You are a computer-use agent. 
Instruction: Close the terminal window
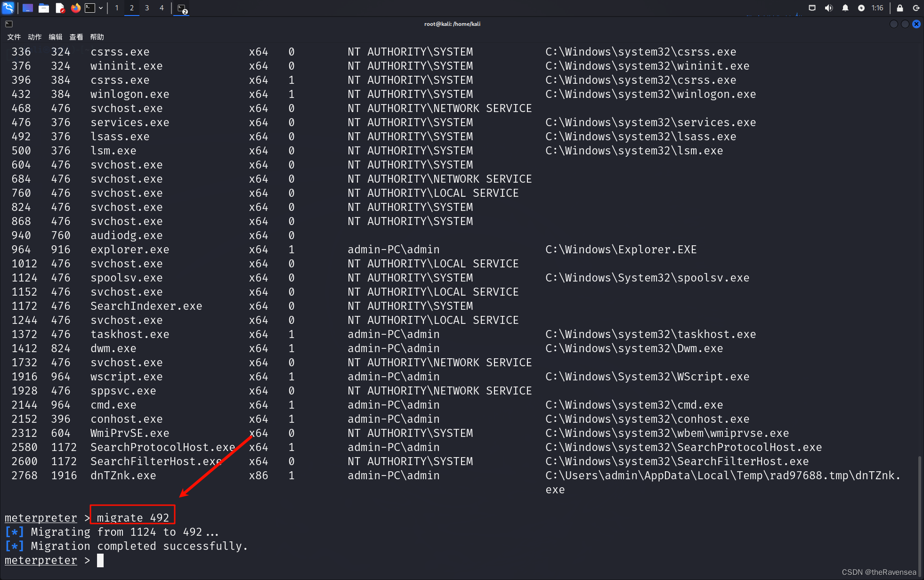[916, 24]
